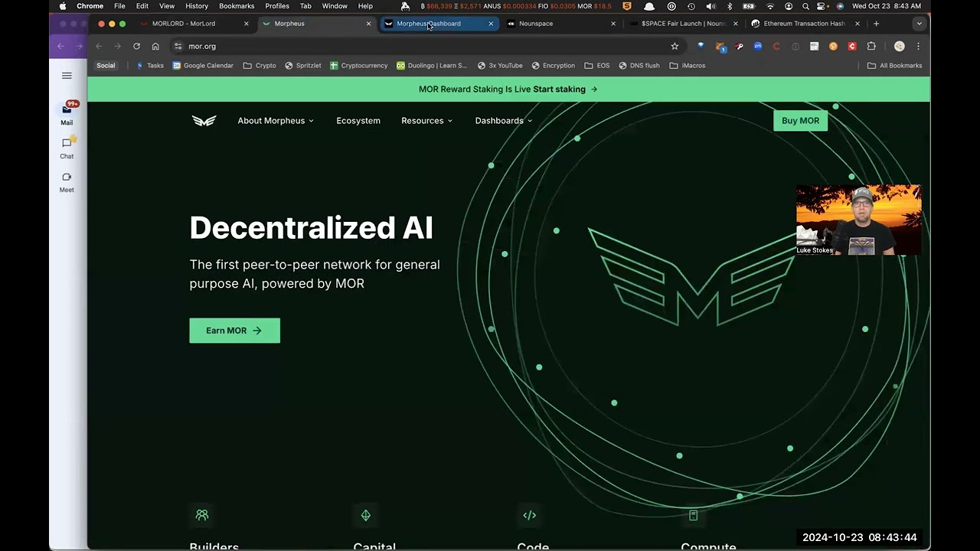
Task: Open the macOS Control Center icon
Action: (820, 6)
